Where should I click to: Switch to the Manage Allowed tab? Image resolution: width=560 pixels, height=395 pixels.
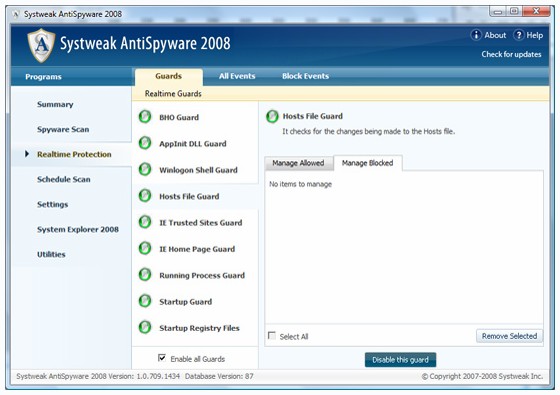[299, 163]
